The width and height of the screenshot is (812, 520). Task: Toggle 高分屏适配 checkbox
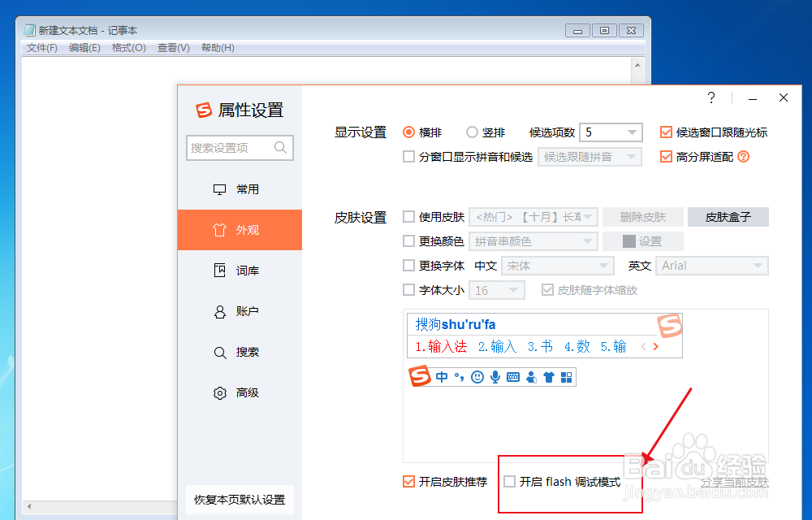pyautogui.click(x=666, y=157)
